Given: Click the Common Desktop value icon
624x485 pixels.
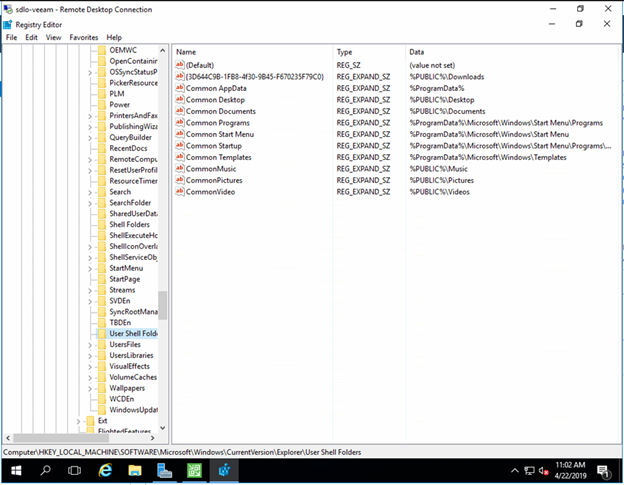Looking at the screenshot, I should [180, 99].
